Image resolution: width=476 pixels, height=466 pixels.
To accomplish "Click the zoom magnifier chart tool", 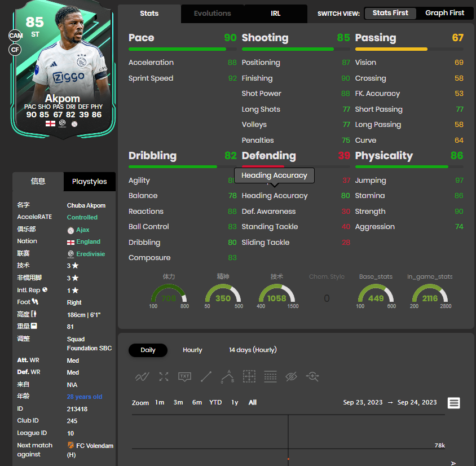I will [312, 377].
